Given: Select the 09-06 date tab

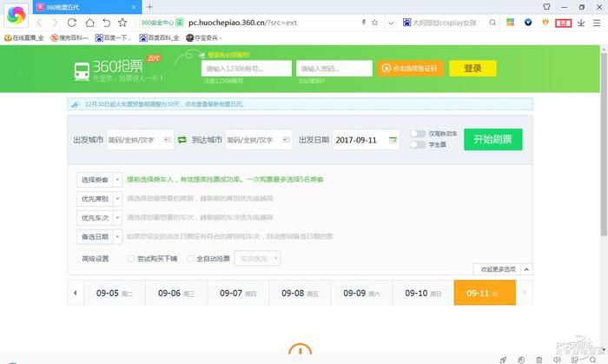Looking at the screenshot, I should pyautogui.click(x=176, y=293).
